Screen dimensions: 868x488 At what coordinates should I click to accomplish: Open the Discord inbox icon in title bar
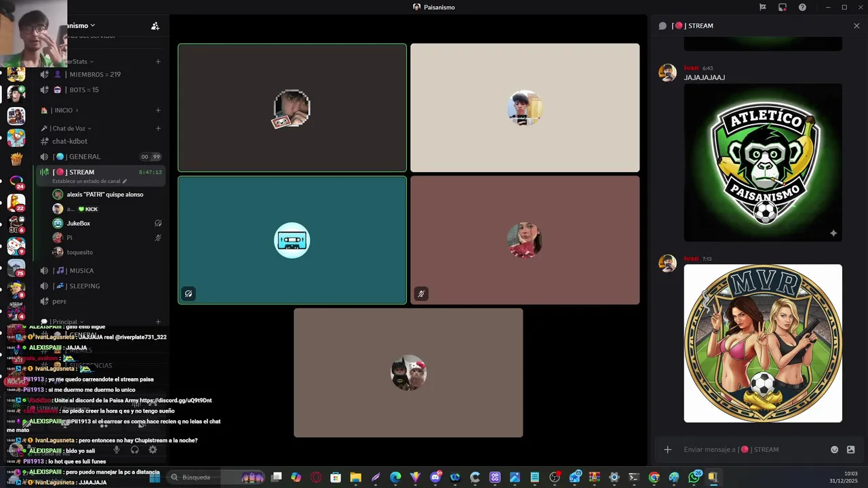tap(783, 7)
